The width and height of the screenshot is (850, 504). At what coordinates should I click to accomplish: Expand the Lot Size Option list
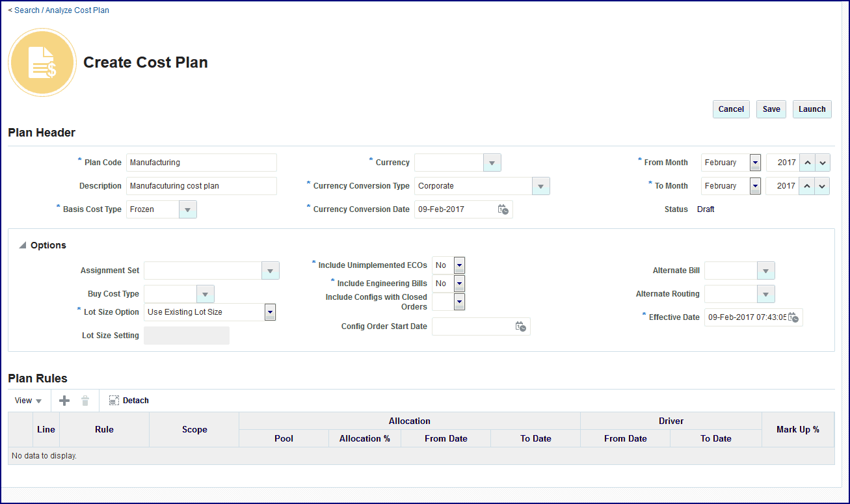click(x=270, y=312)
